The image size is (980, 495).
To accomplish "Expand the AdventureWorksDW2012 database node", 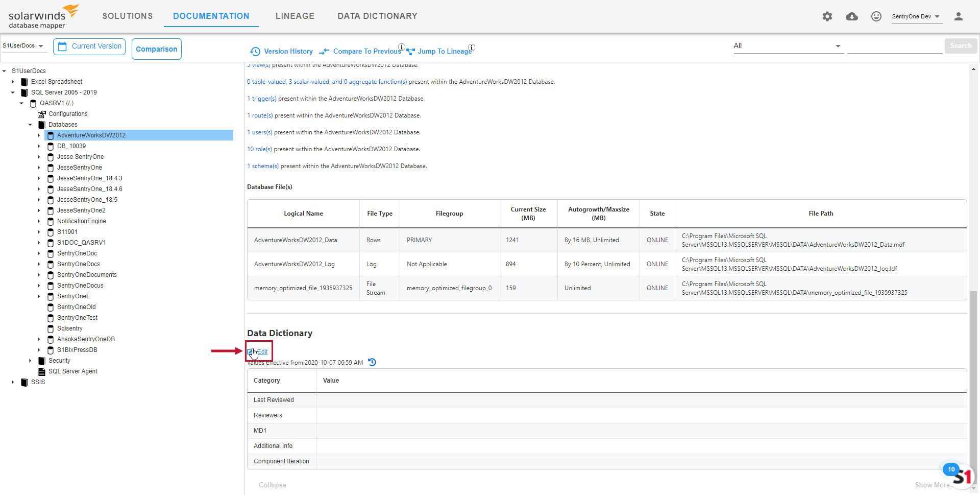I will coord(39,135).
